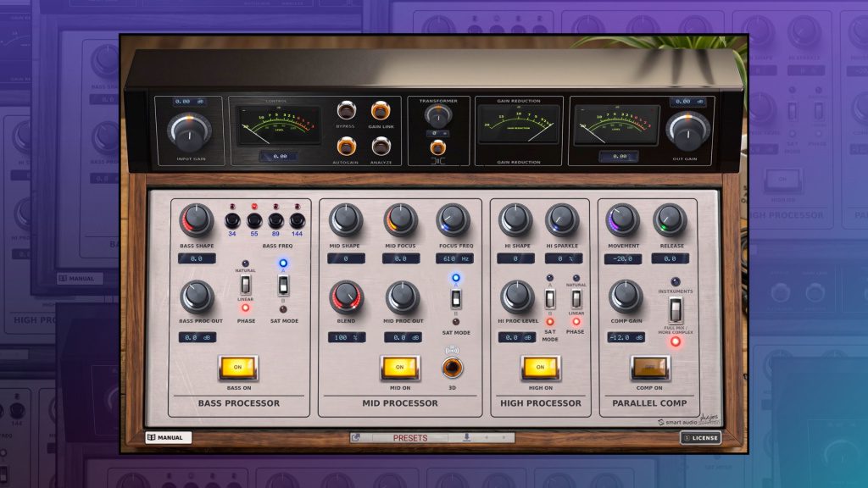
Task: Click the Out Gain knob
Action: (x=687, y=131)
